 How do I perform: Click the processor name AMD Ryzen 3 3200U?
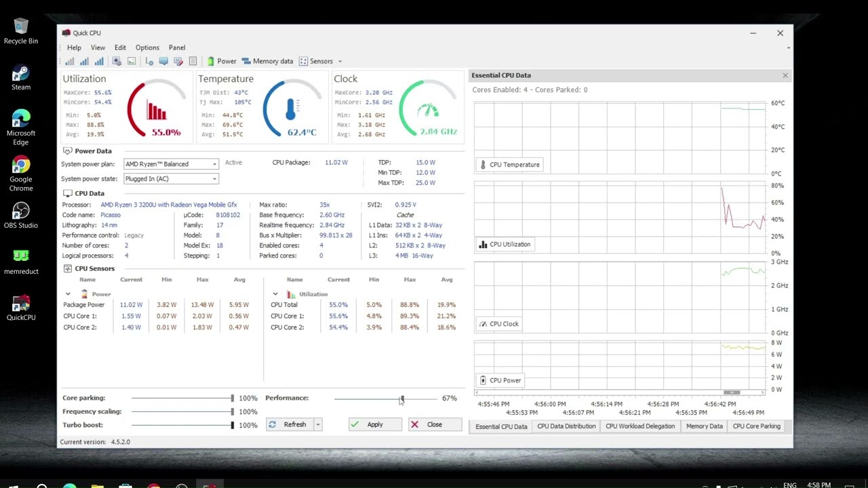[169, 205]
